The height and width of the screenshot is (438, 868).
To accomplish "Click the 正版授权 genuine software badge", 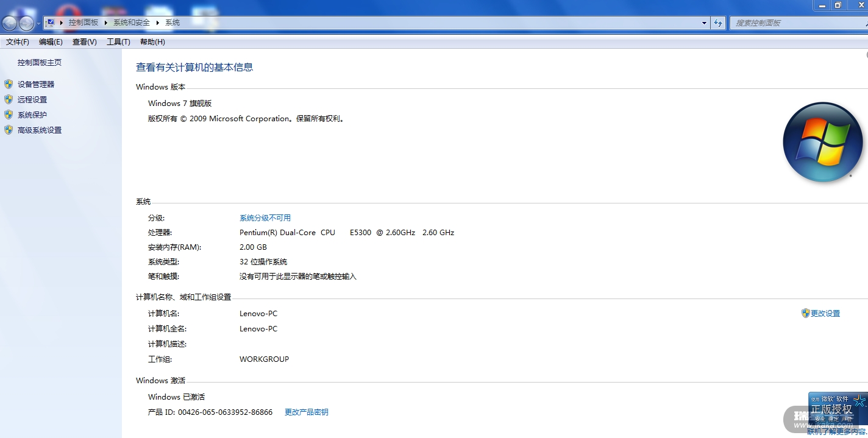I will (x=838, y=408).
